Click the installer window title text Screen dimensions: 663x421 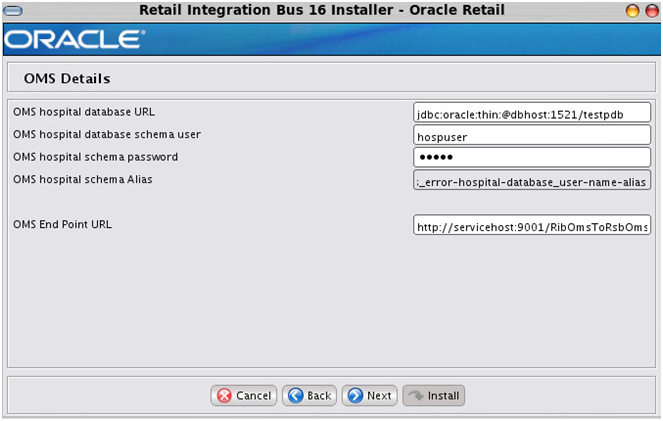(x=322, y=10)
